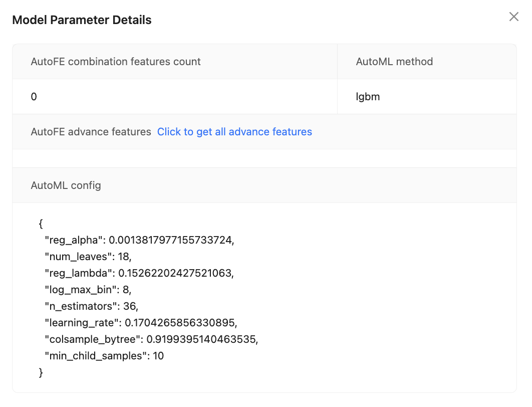The image size is (532, 407).
Task: Select the AutoML method column header
Action: coord(394,62)
